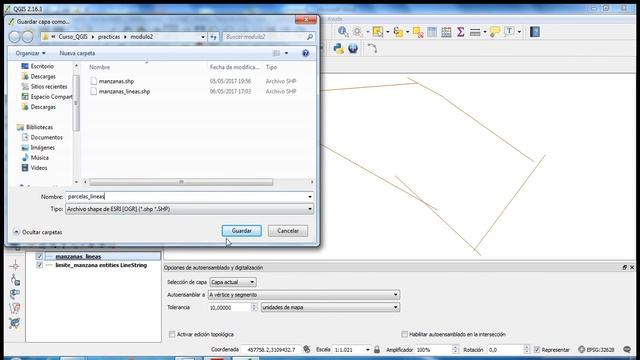640x360 pixels.
Task: Click the horizontal scrollbar in file list
Action: tap(181, 182)
